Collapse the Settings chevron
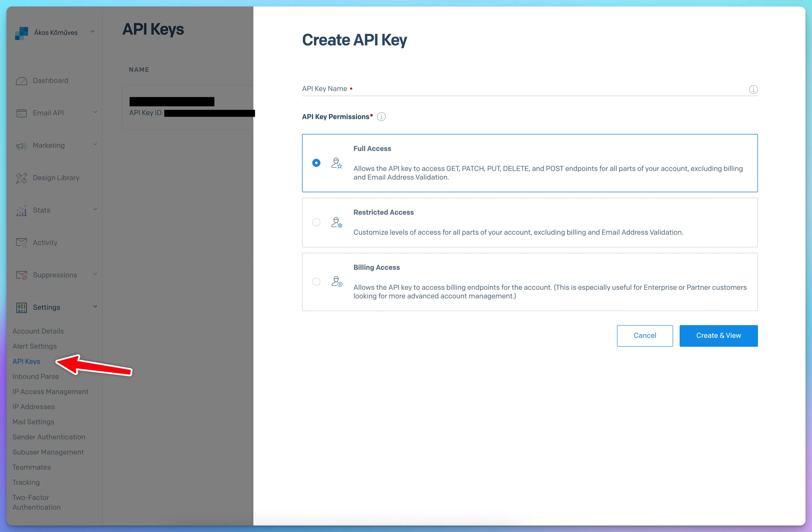This screenshot has height=532, width=812. [95, 306]
